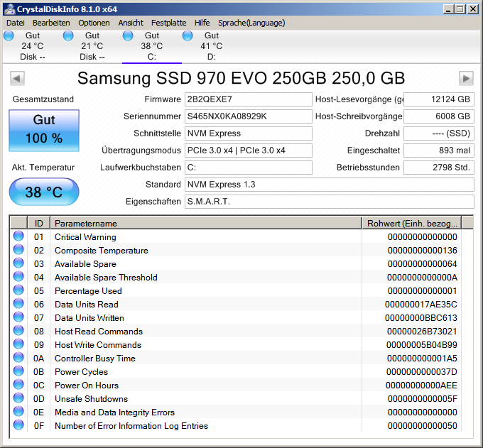Click the 38 °C temperature indicator
483x448 pixels.
coord(44,192)
